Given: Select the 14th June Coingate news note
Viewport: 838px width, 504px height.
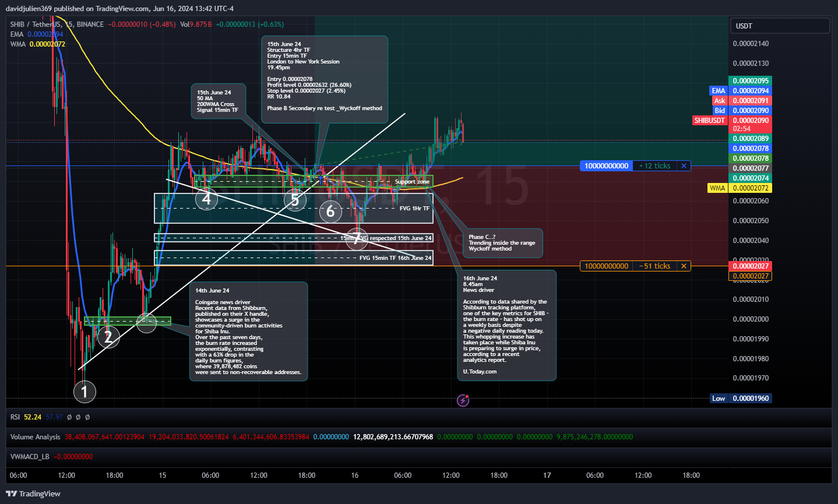Looking at the screenshot, I should [248, 331].
